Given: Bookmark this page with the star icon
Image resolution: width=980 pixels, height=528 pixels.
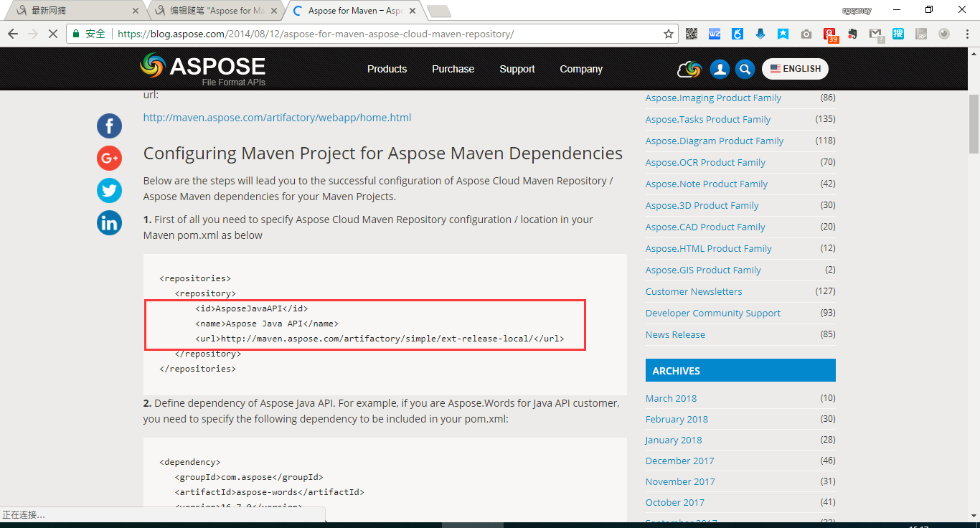Looking at the screenshot, I should (669, 34).
